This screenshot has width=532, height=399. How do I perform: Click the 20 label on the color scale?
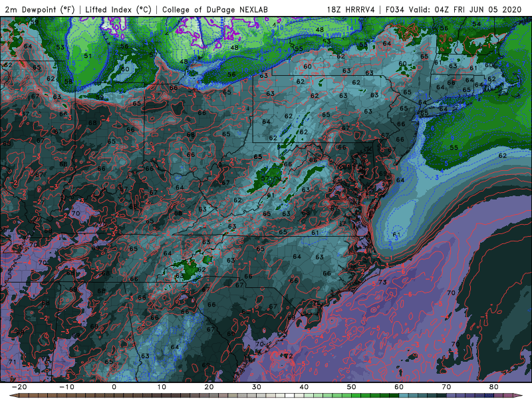tap(209, 387)
